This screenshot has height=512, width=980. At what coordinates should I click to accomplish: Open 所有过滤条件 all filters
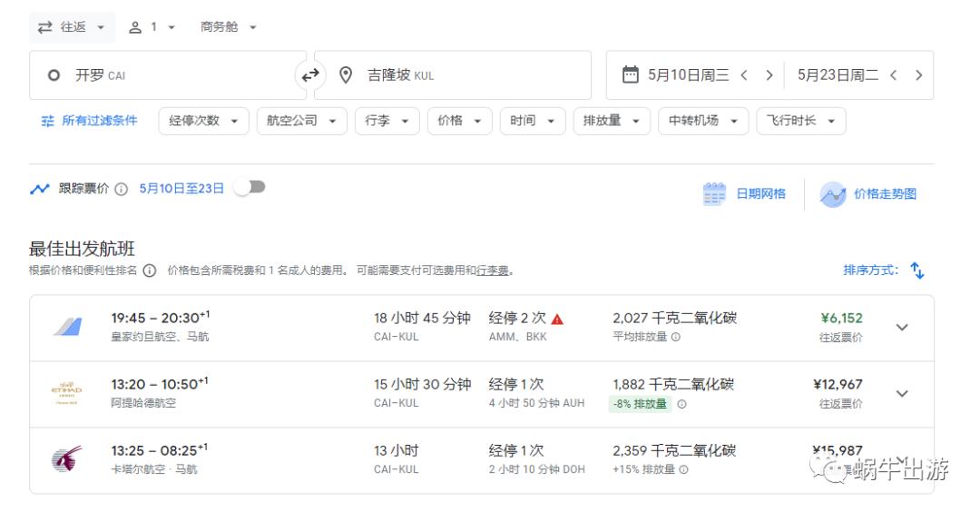(x=89, y=121)
